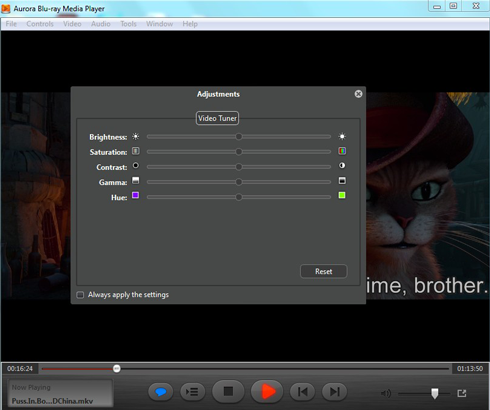The height and width of the screenshot is (410, 490).
Task: Enable Always apply the settings
Action: pos(80,295)
